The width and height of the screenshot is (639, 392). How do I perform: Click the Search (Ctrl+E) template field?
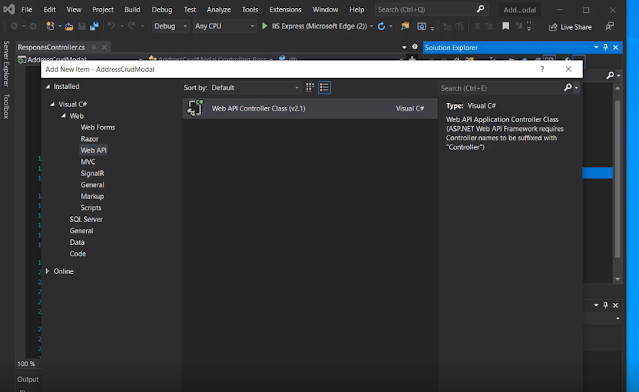coord(500,88)
